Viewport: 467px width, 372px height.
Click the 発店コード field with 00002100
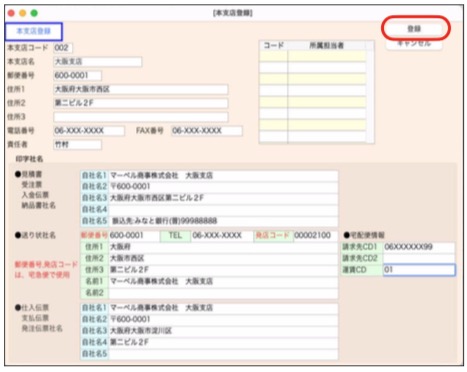[x=315, y=235]
